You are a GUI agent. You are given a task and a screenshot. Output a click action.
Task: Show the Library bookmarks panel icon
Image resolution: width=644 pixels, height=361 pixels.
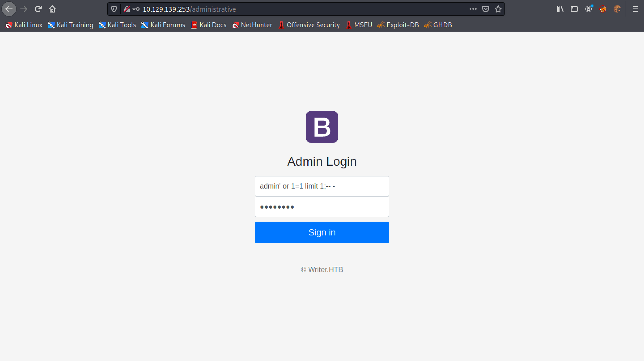coord(560,9)
